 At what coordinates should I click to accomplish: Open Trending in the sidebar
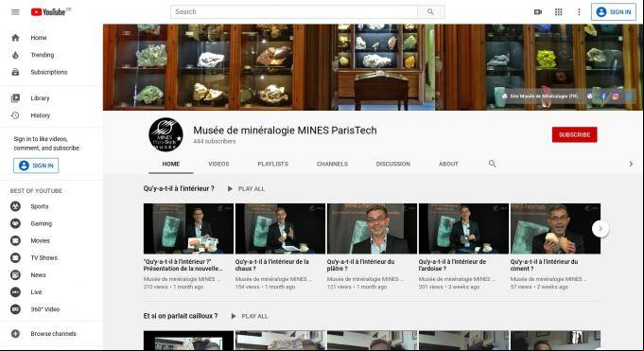click(42, 55)
